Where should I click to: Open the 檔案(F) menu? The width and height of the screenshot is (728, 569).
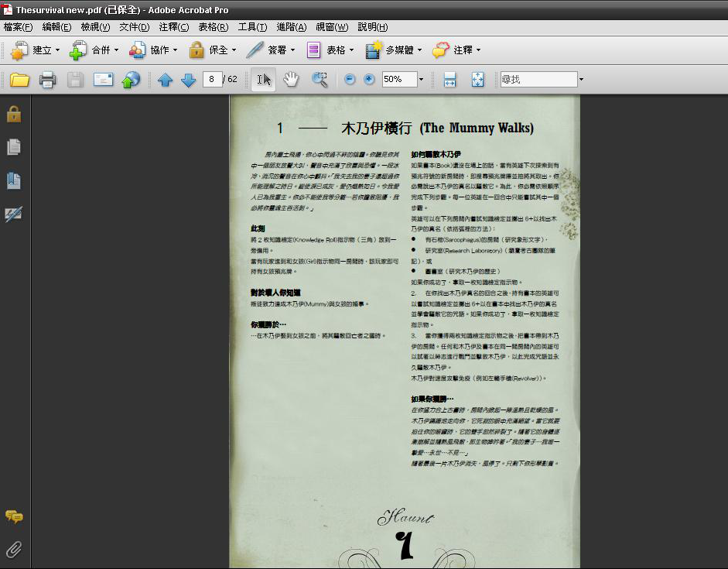click(x=18, y=27)
